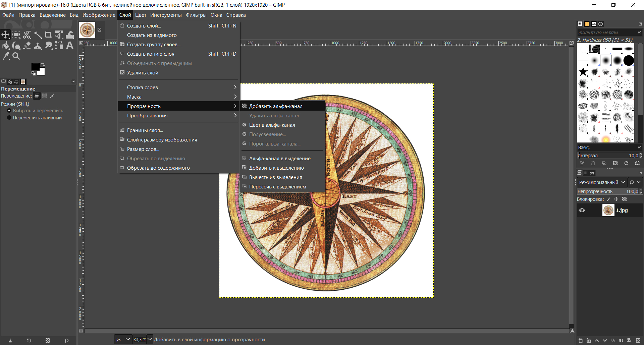Select the Text tool
The height and width of the screenshot is (345, 644).
click(70, 45)
